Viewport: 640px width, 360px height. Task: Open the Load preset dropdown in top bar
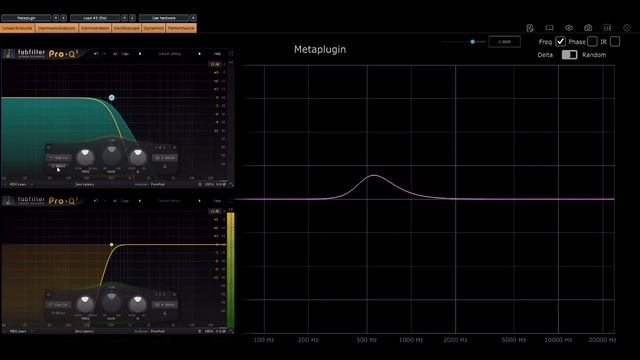pyautogui.click(x=95, y=18)
